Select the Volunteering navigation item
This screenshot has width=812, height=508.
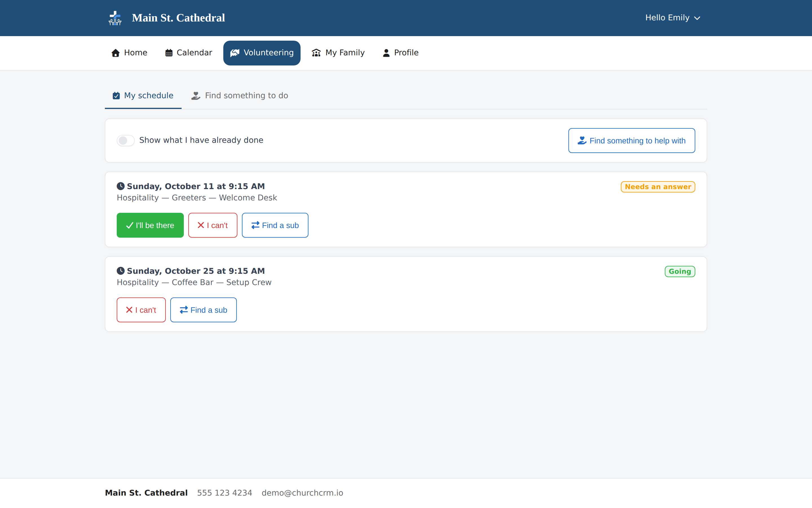[x=262, y=53]
